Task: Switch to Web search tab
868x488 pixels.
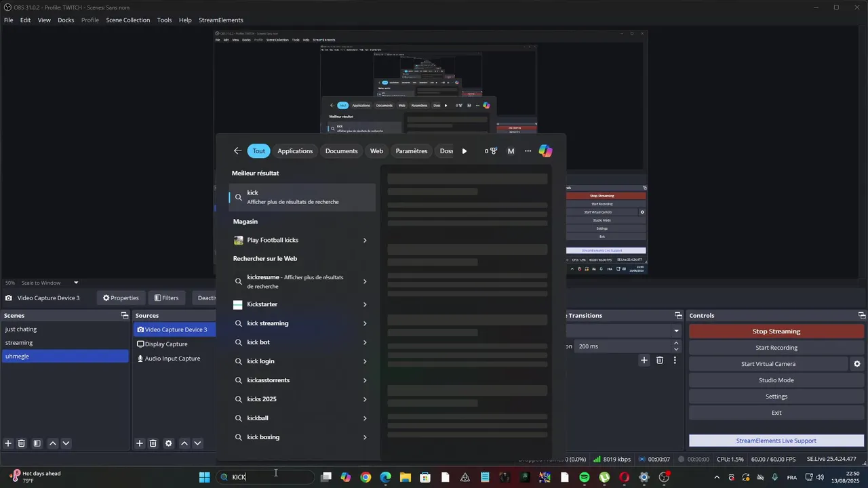Action: click(x=376, y=151)
